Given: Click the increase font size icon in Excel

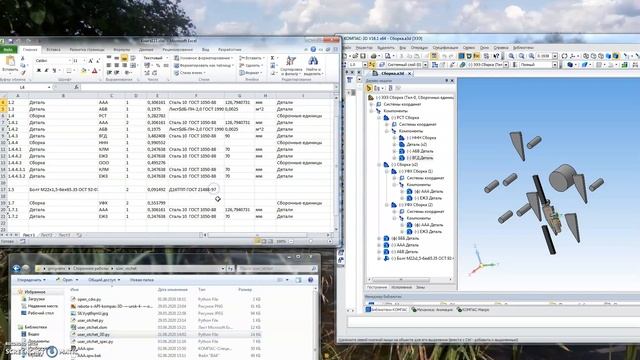Looking at the screenshot, I should click(x=91, y=60).
